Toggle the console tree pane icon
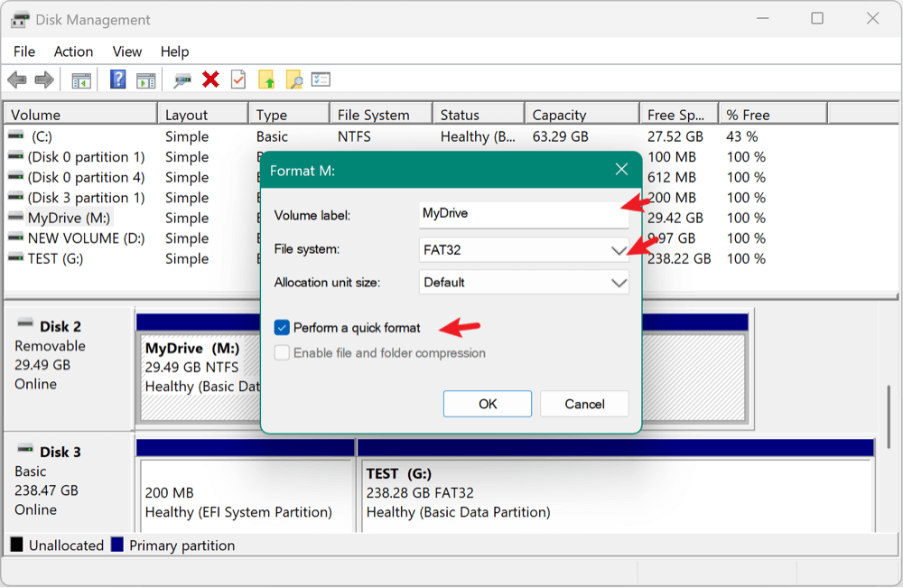Viewport: 903px width, 588px height. [81, 79]
